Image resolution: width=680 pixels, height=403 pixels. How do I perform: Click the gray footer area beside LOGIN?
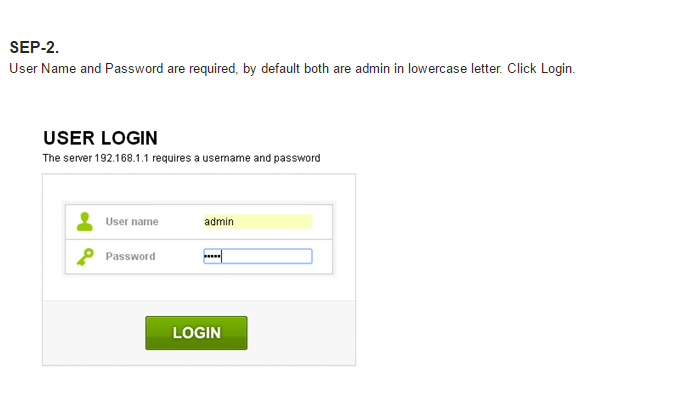tap(301, 333)
